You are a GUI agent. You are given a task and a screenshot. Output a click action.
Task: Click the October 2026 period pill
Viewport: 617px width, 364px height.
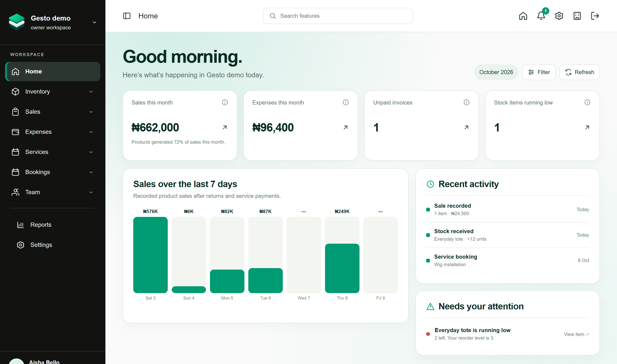tap(496, 72)
